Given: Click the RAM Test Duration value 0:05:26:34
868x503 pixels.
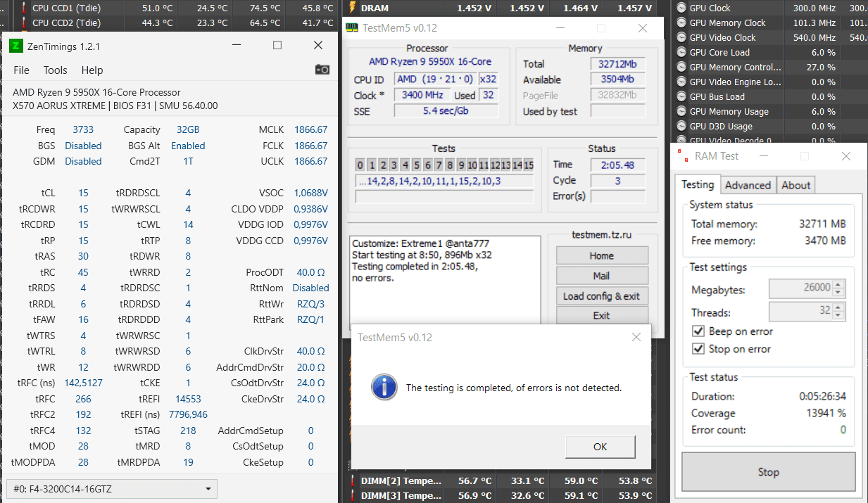Looking at the screenshot, I should 822,396.
